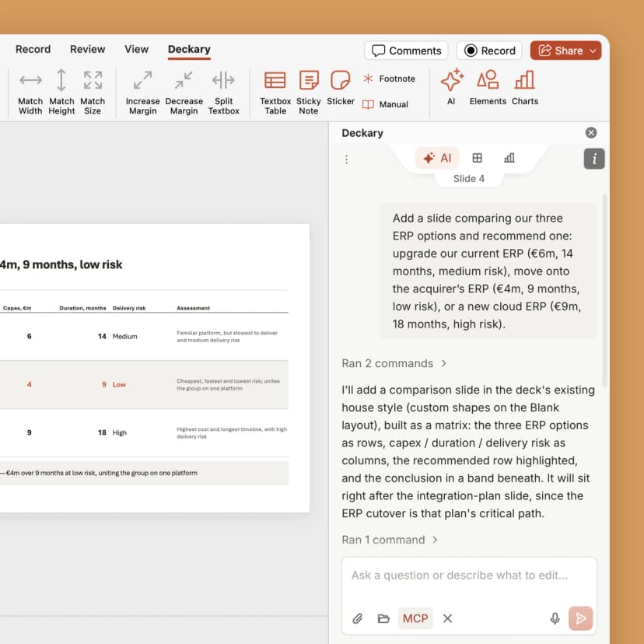Click the 'Low' delivery risk cell
This screenshot has width=644, height=644.
(x=119, y=384)
